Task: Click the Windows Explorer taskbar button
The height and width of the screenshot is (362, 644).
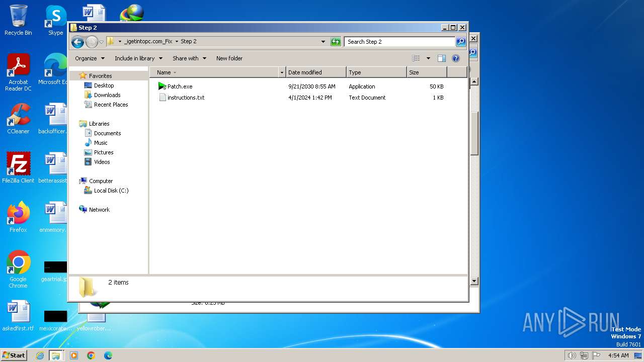Action: [56, 355]
